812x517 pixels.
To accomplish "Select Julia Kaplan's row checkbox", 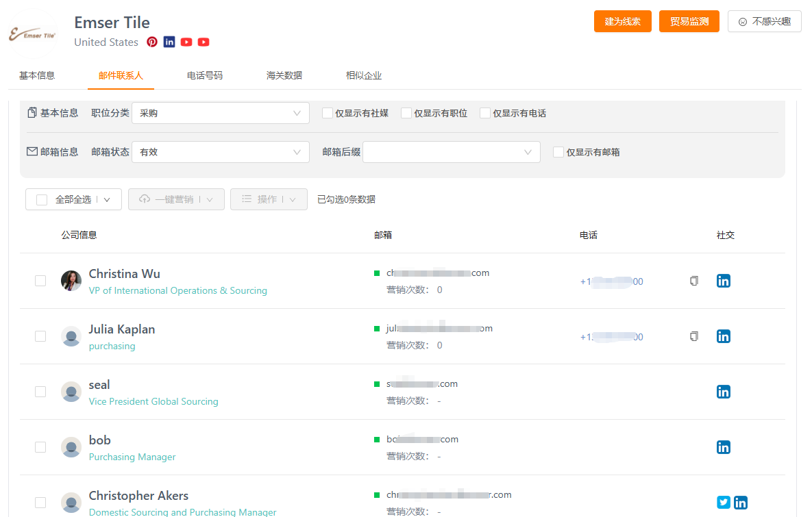I will click(40, 336).
